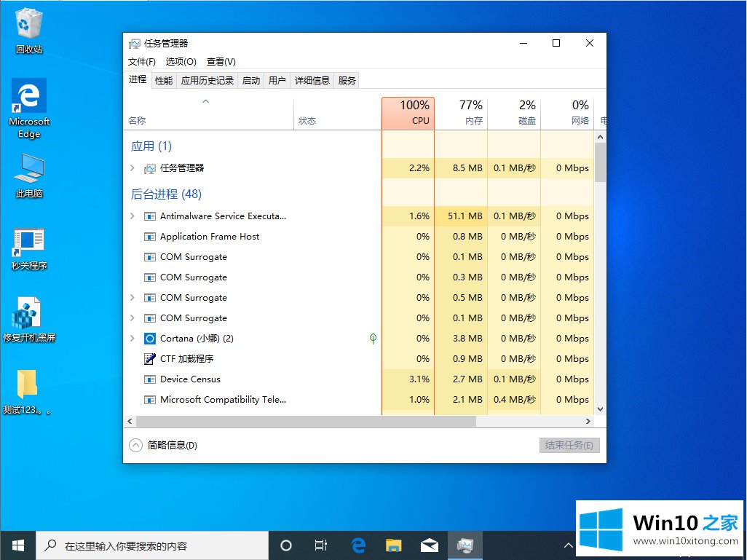Click the 51.1 MB memory cell
Image resolution: width=747 pixels, height=560 pixels.
point(461,216)
